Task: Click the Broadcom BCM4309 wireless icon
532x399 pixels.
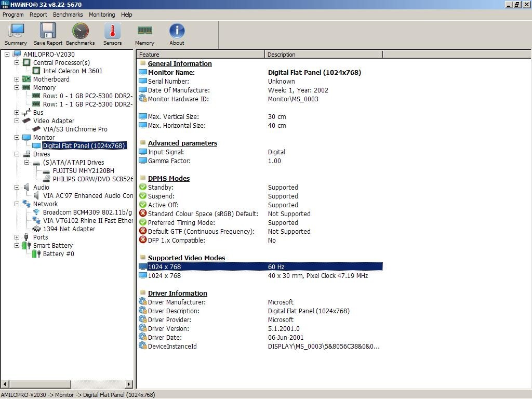Action: click(x=36, y=212)
